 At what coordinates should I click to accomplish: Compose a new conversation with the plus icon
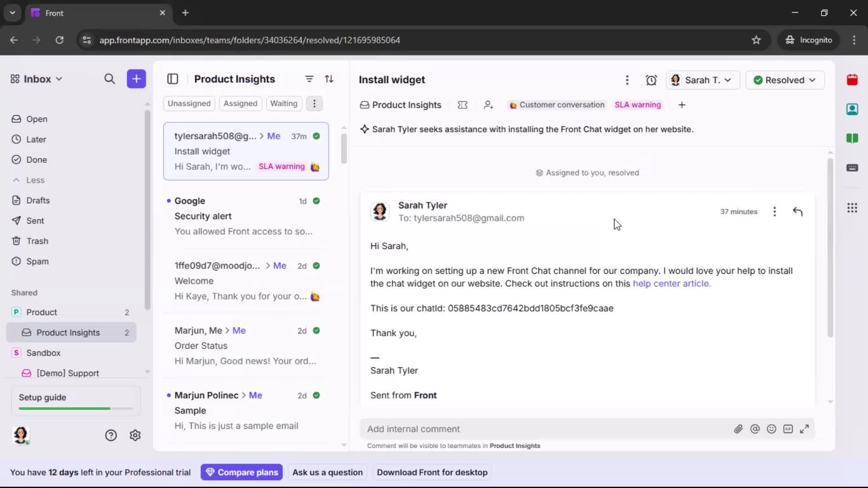tap(136, 79)
